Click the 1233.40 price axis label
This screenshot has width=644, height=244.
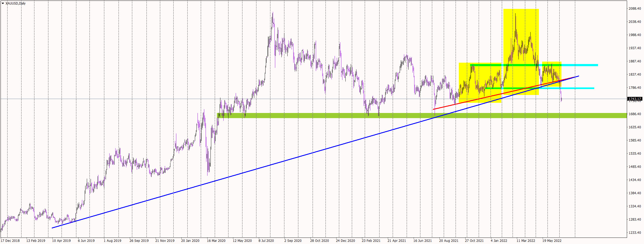coord(635,233)
